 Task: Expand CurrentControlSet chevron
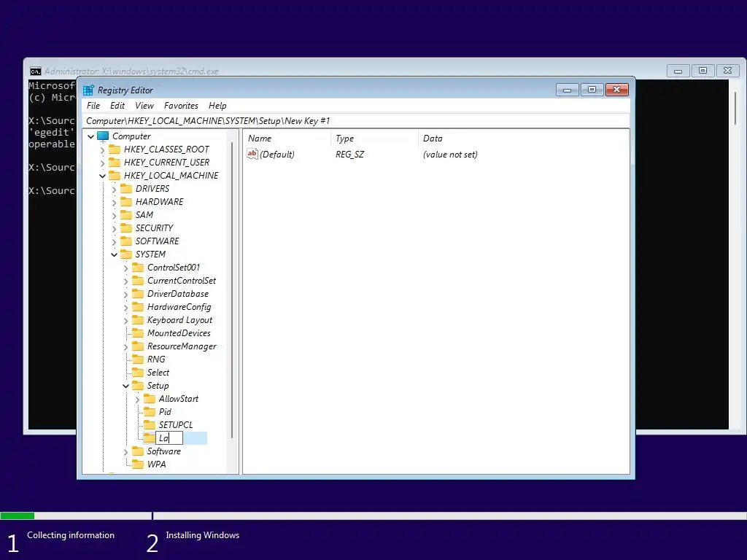click(125, 281)
